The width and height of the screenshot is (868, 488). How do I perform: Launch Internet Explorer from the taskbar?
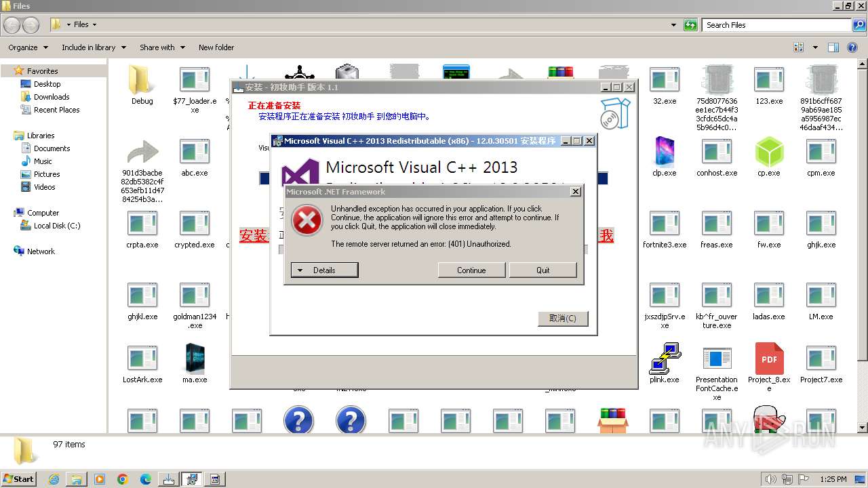(54, 479)
